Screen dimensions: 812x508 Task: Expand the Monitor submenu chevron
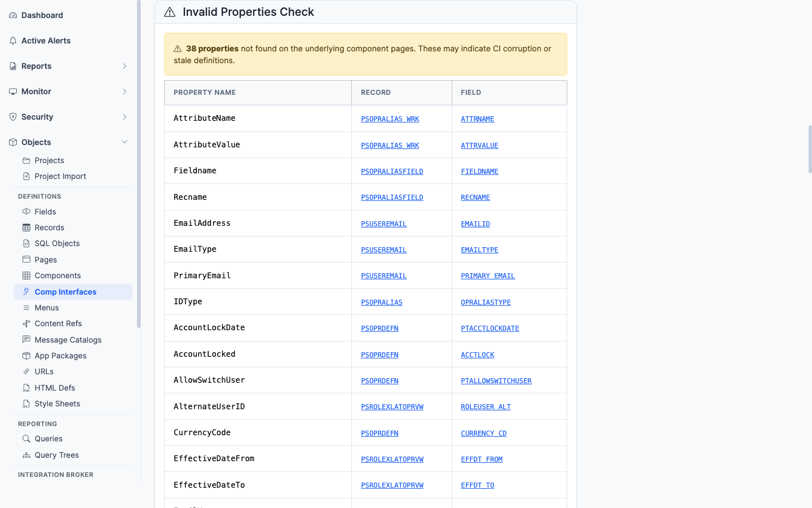125,91
